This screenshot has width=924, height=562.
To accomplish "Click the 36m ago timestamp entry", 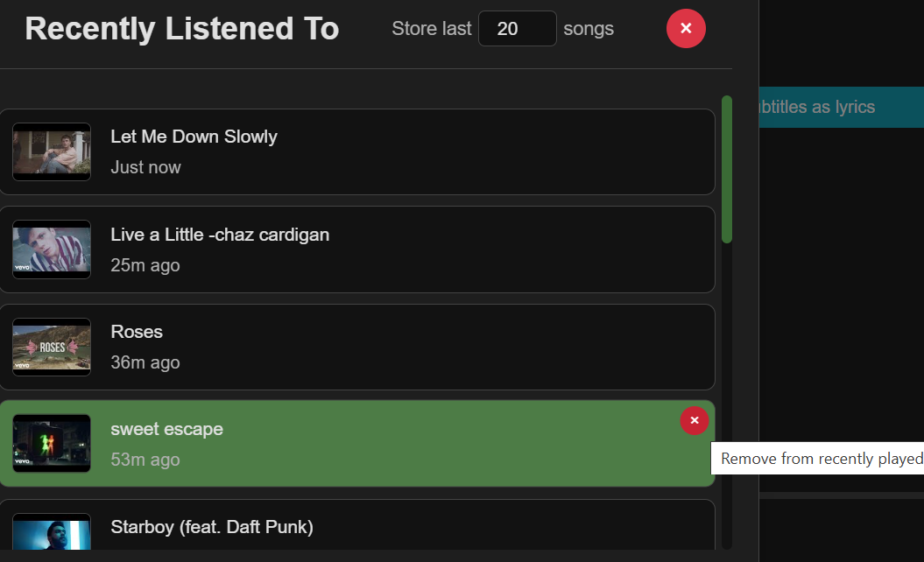I will 145,362.
